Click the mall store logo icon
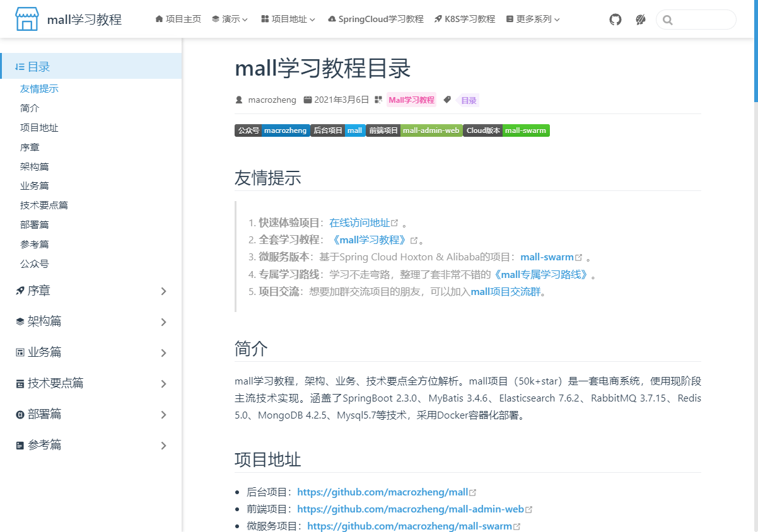This screenshot has height=532, width=758. (x=27, y=20)
